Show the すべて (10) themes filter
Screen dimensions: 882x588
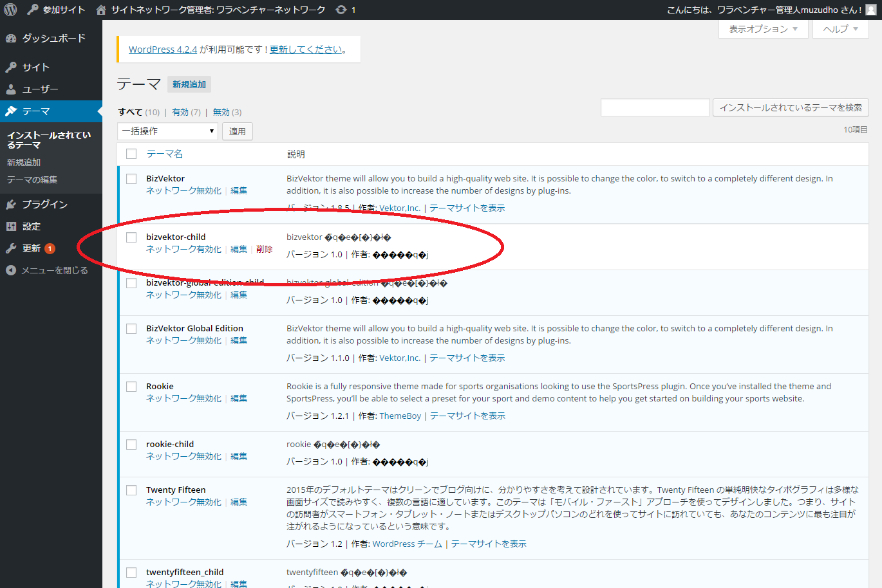tap(138, 113)
